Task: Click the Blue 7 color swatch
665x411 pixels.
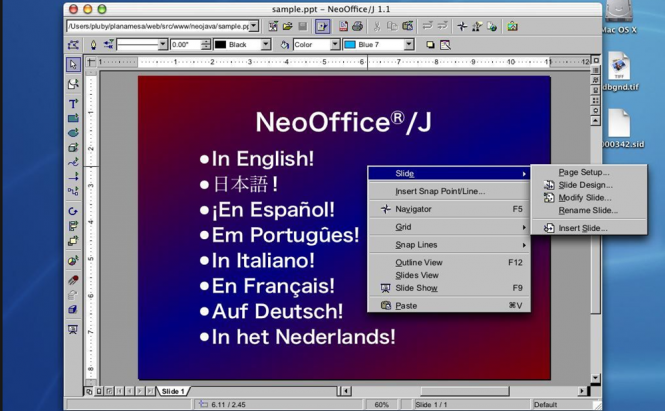Action: pyautogui.click(x=350, y=45)
